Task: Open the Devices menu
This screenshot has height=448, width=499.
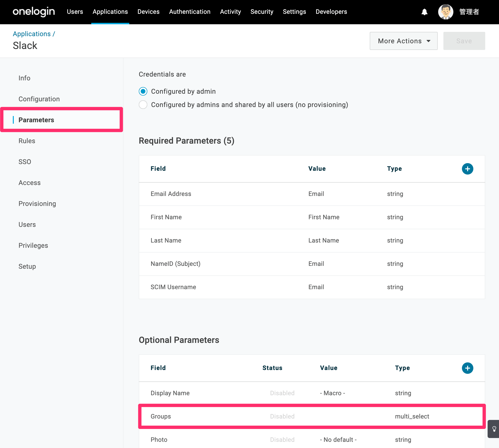Action: tap(148, 12)
